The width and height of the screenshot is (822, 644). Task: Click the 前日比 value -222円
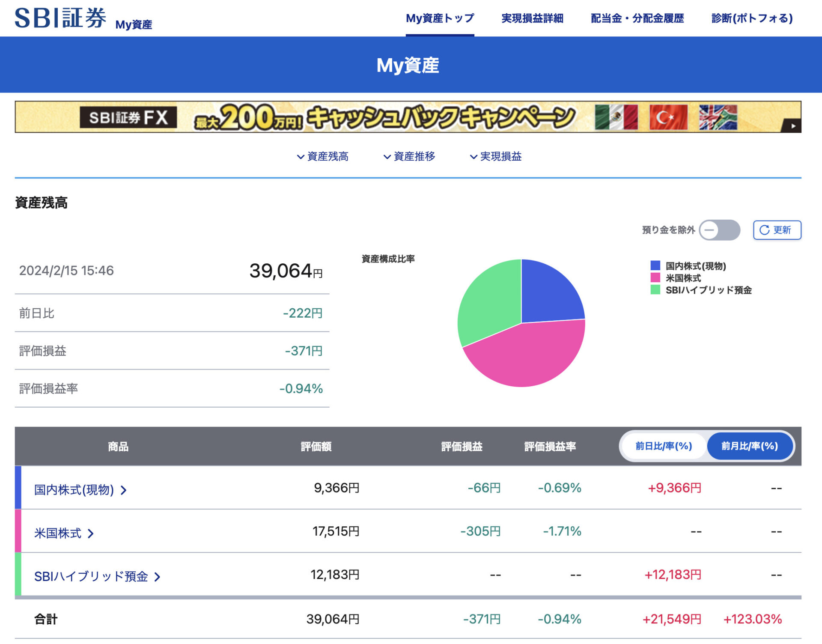point(303,313)
